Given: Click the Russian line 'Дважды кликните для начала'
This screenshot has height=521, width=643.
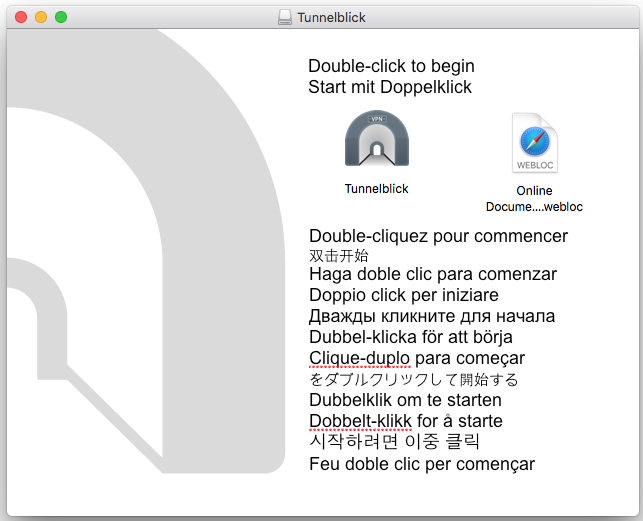Looking at the screenshot, I should tap(432, 316).
